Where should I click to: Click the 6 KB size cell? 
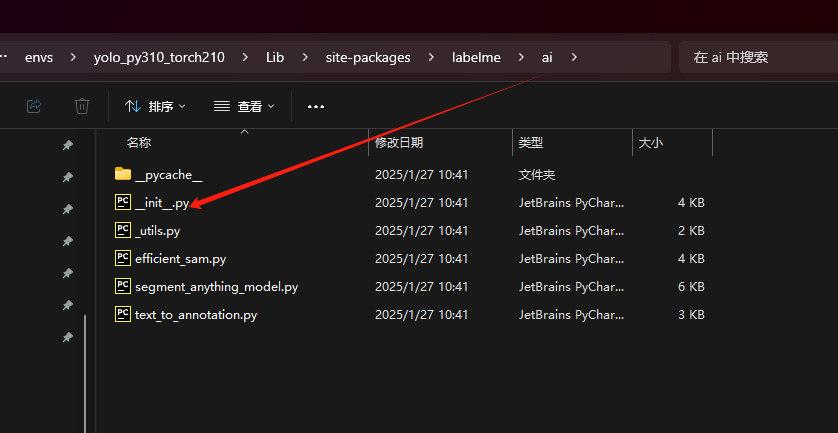coord(691,287)
